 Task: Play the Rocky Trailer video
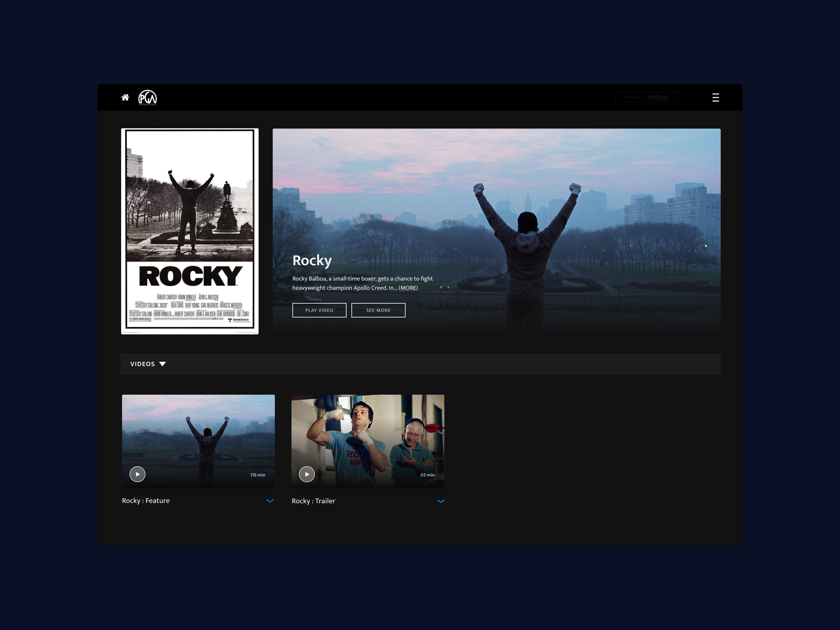coord(307,474)
